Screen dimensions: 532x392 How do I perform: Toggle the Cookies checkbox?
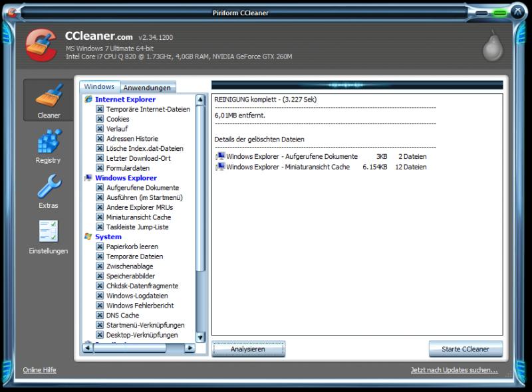click(99, 119)
